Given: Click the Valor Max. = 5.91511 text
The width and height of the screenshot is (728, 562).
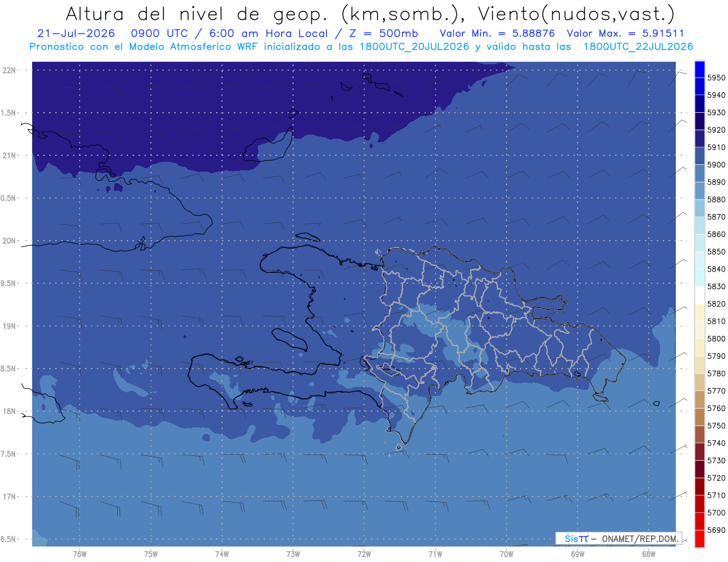Looking at the screenshot, I should pos(625,33).
